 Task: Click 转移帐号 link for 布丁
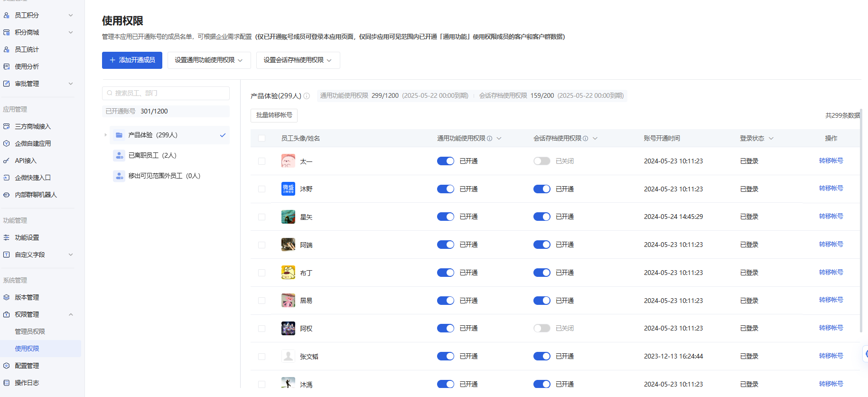click(831, 272)
